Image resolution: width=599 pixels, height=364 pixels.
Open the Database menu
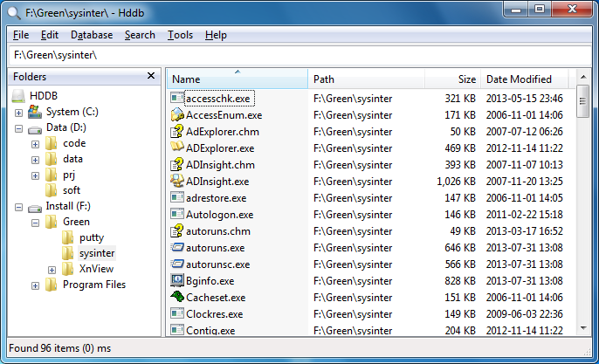(92, 35)
